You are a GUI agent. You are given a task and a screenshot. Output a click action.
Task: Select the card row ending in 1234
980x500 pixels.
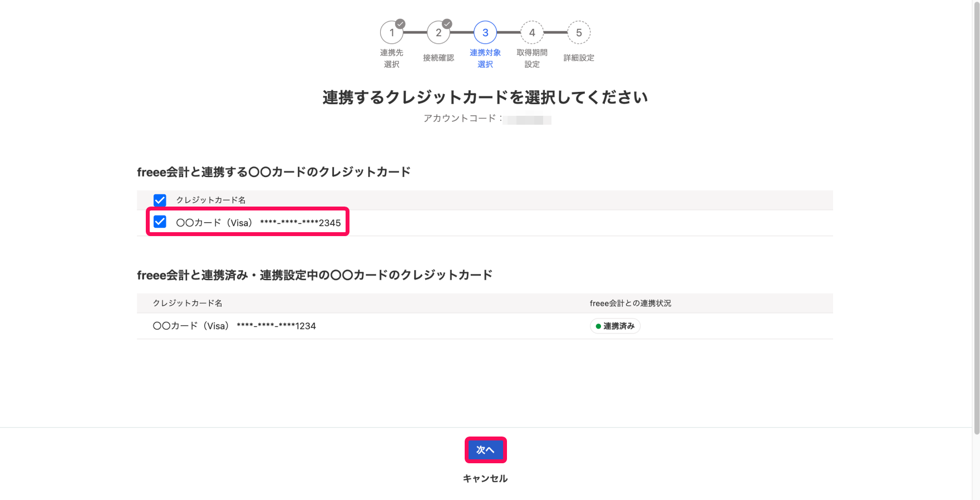tap(234, 326)
